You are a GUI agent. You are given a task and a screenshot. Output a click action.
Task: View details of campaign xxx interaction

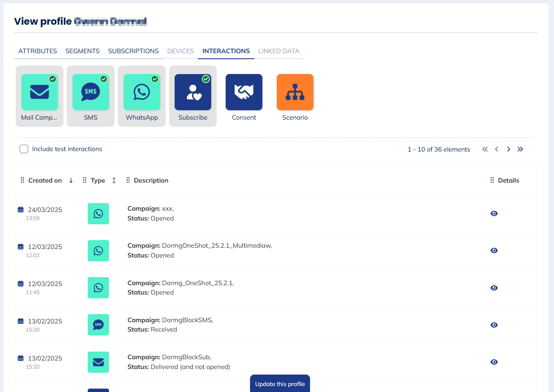[494, 214]
